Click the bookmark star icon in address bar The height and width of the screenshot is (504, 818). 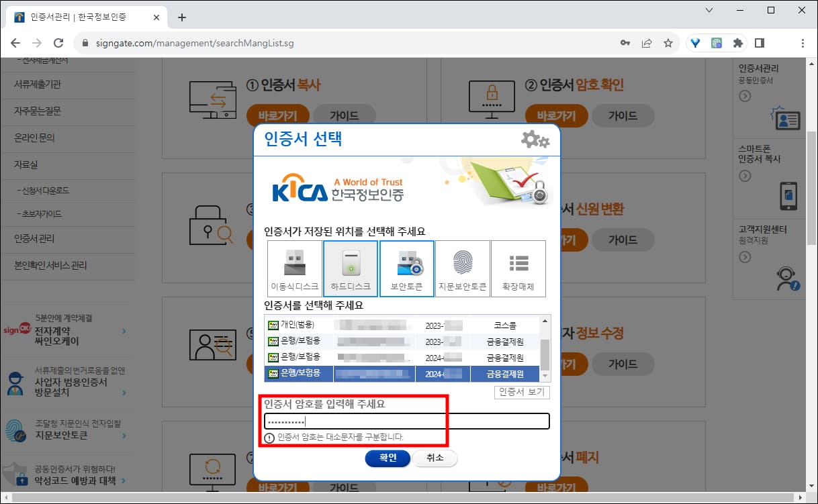coord(668,42)
